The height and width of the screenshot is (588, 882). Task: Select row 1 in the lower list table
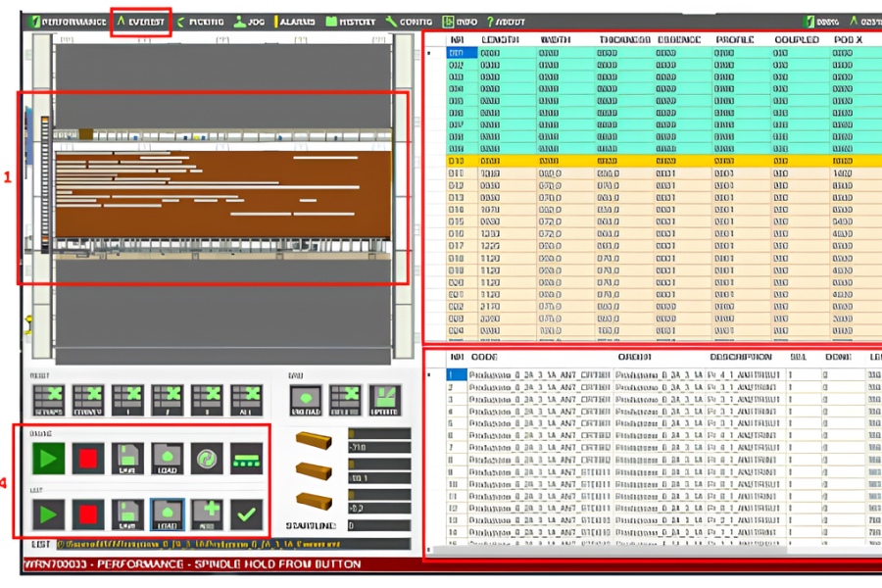click(x=663, y=374)
